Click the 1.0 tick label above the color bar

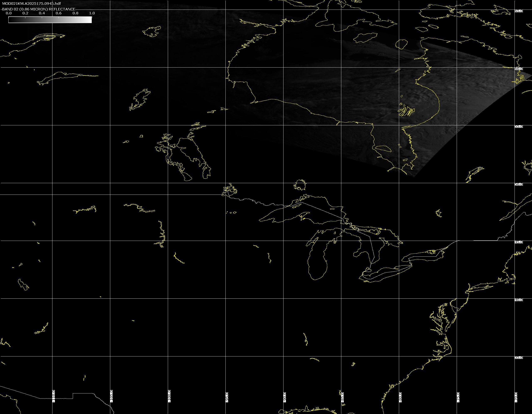92,13
